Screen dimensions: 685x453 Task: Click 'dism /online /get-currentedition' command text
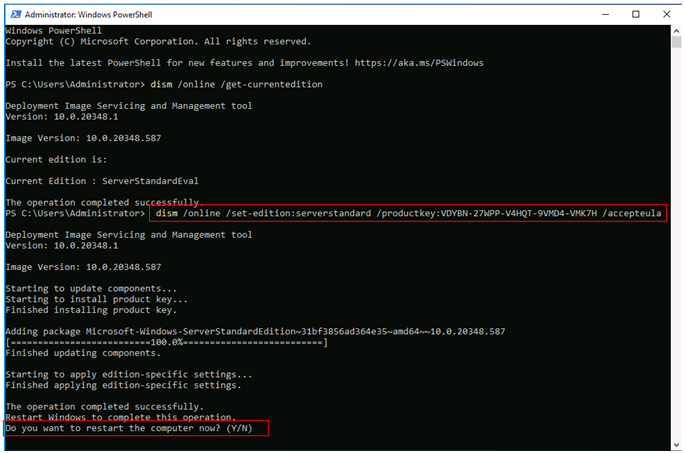236,84
